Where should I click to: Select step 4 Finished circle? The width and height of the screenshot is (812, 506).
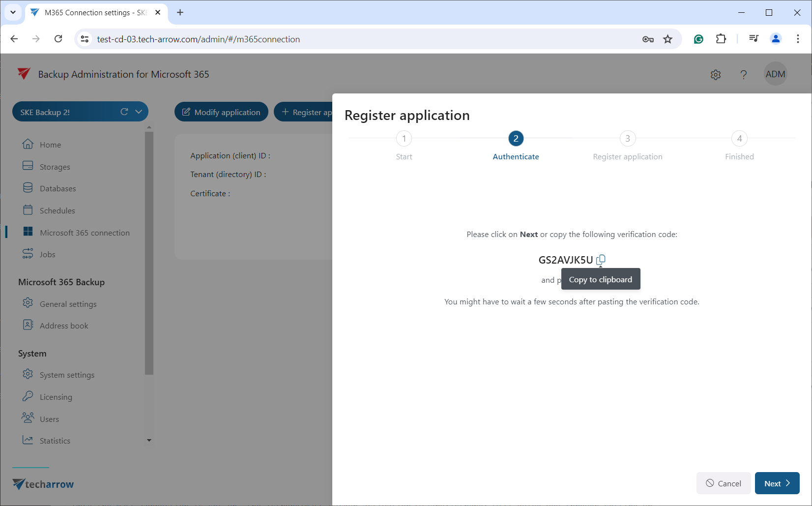tap(740, 139)
